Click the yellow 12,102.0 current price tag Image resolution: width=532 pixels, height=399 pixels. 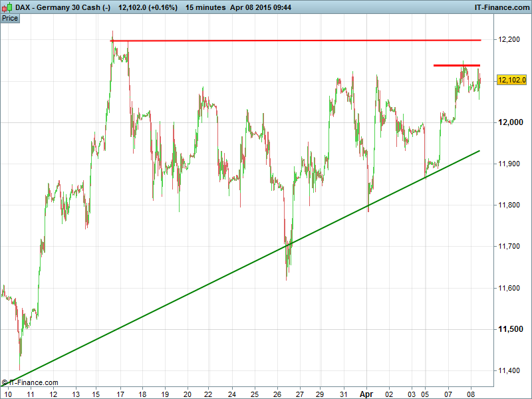pyautogui.click(x=511, y=80)
